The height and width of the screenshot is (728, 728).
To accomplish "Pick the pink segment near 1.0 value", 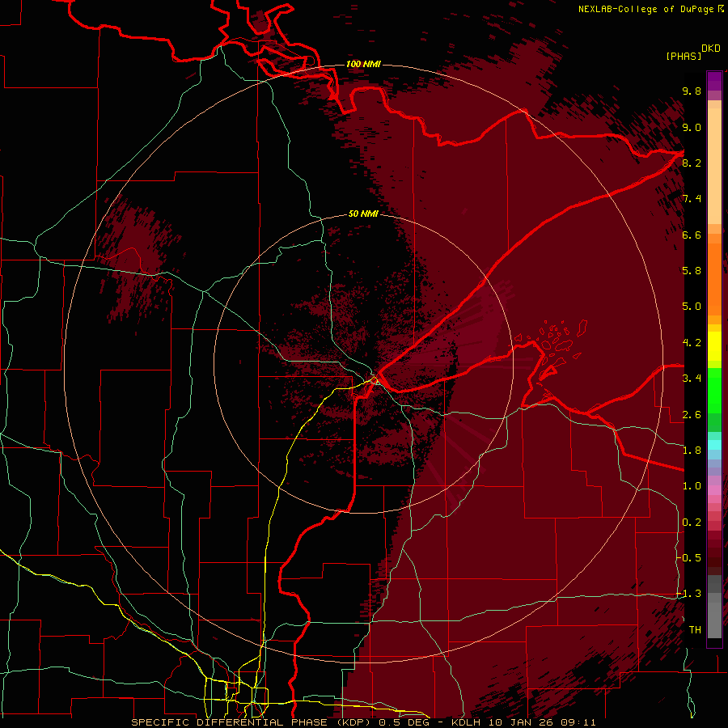I will 714,490.
